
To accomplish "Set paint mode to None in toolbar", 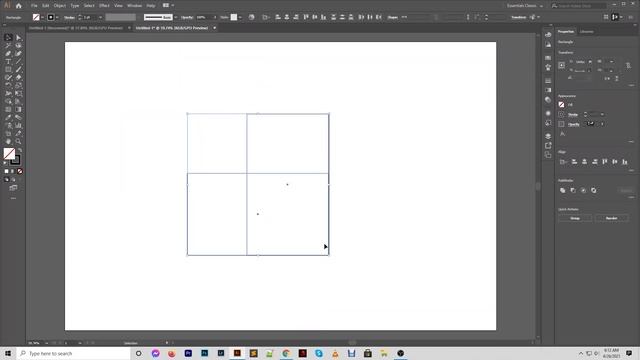I will [x=20, y=171].
